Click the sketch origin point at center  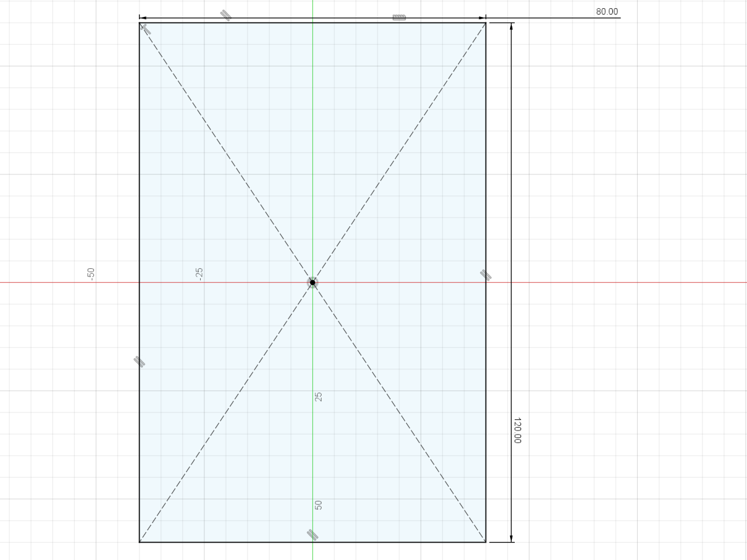(x=313, y=282)
